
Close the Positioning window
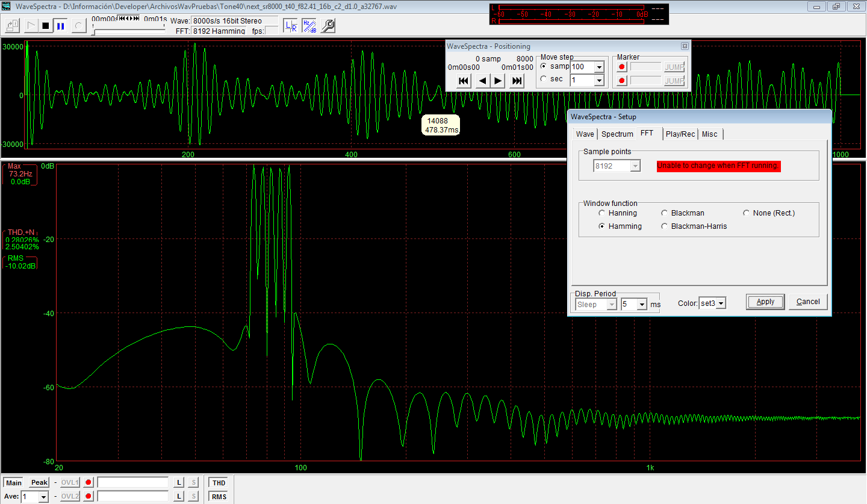click(685, 46)
